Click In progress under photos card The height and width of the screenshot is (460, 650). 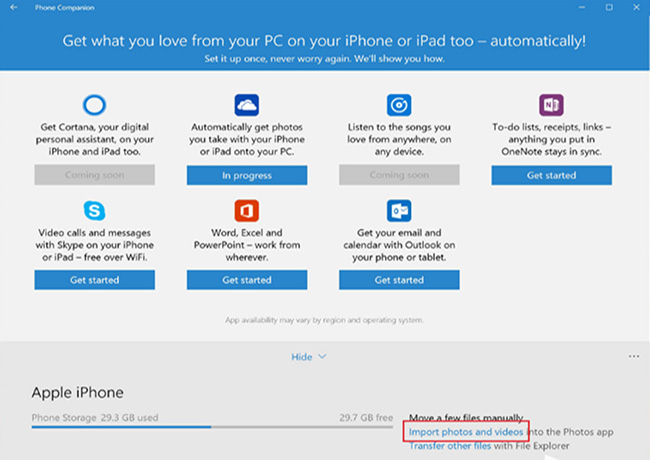click(247, 175)
